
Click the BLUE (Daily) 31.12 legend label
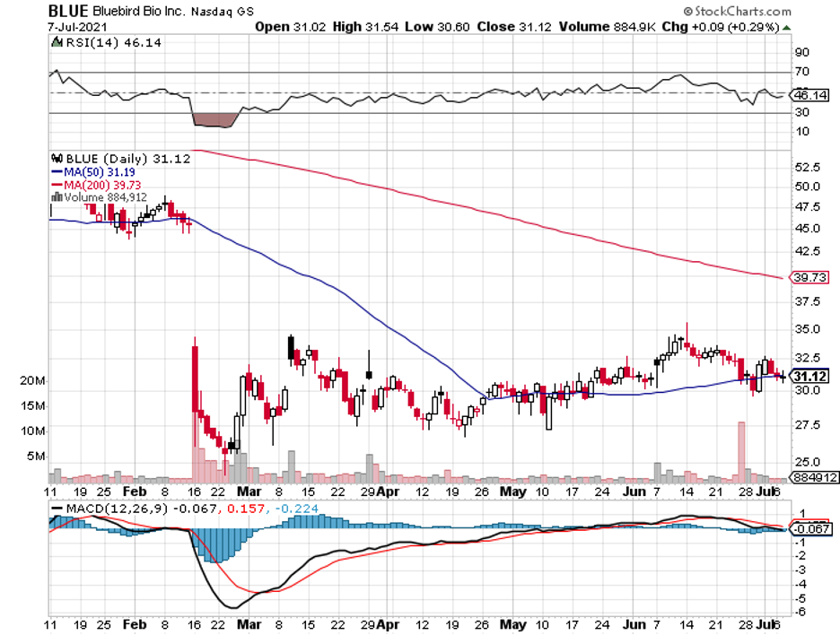[128, 159]
